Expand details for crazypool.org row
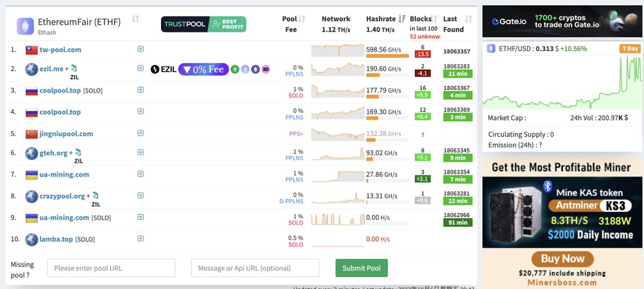Image resolution: width=644 pixels, height=289 pixels. (x=141, y=195)
